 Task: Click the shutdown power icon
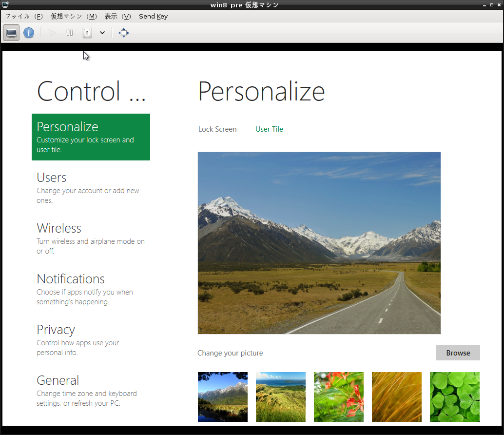tap(87, 33)
